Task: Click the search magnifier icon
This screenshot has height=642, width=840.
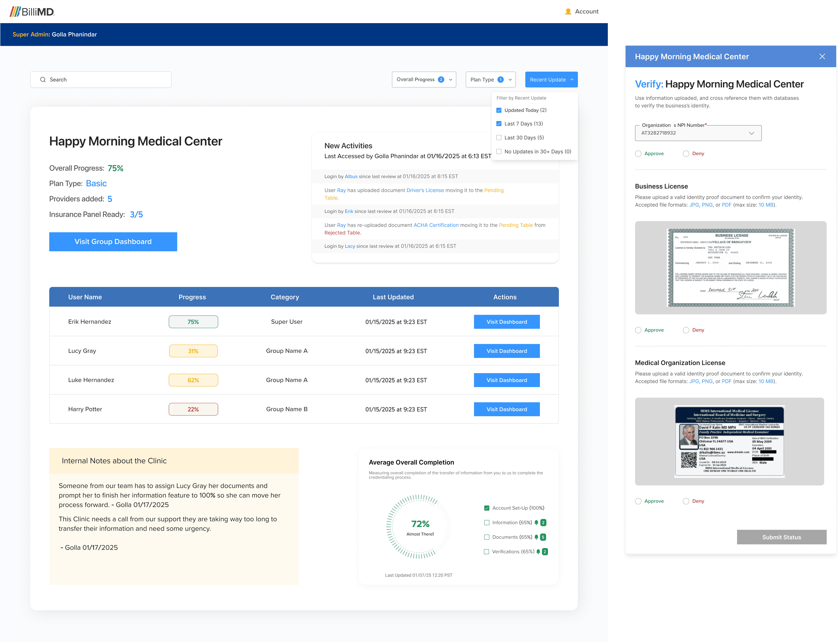Action: 43,80
